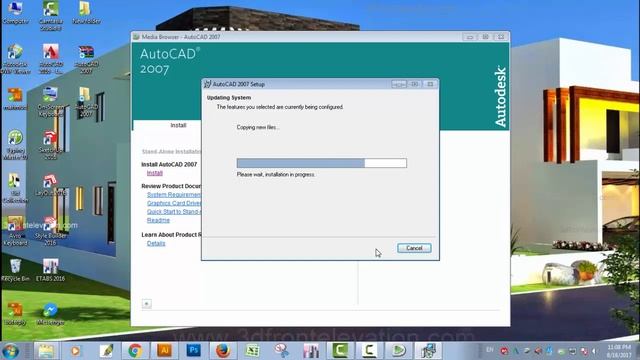
Task: Click the system clock in the taskbar
Action: pyautogui.click(x=619, y=351)
